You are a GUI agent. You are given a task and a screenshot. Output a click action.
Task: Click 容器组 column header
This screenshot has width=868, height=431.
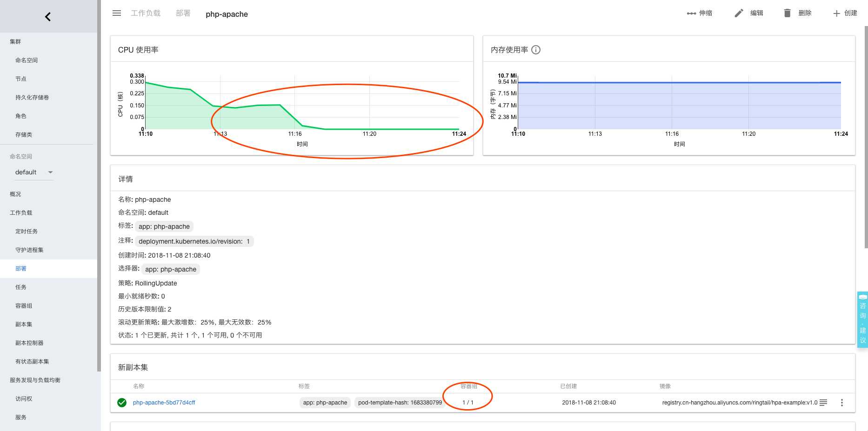coord(469,386)
